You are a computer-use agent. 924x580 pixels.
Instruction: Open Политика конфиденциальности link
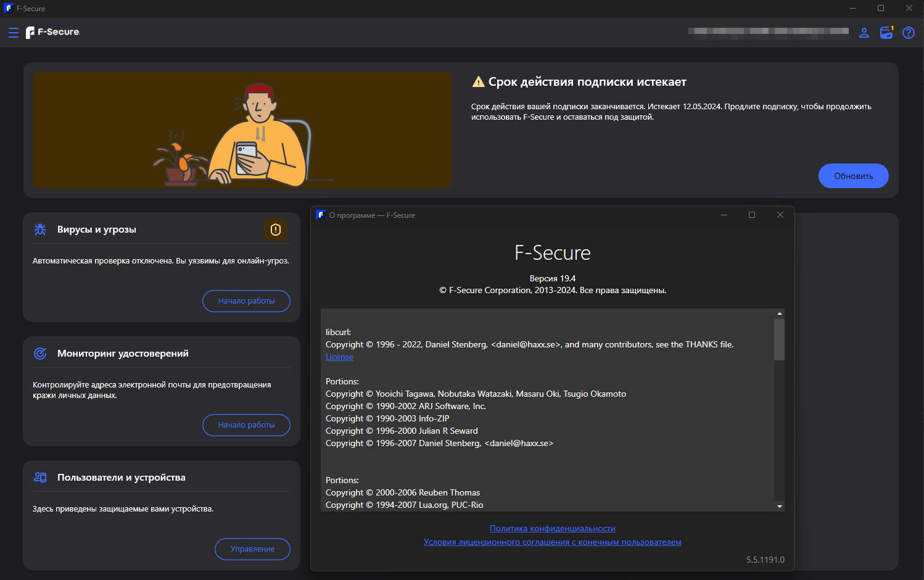pos(553,529)
